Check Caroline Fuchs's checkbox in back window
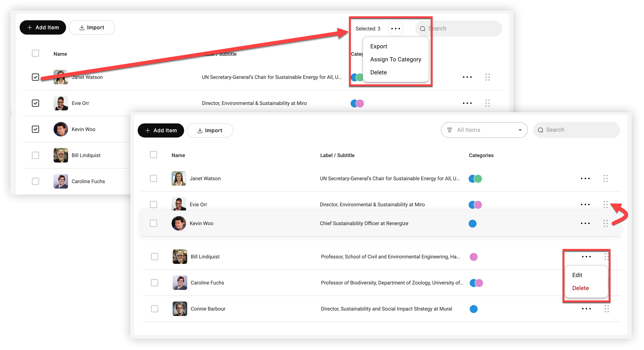This screenshot has width=644, height=350. pyautogui.click(x=35, y=181)
